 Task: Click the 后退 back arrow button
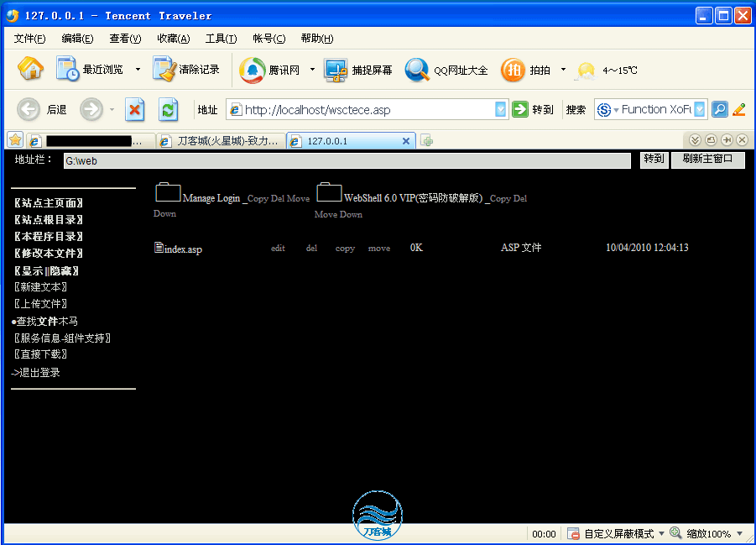29,109
